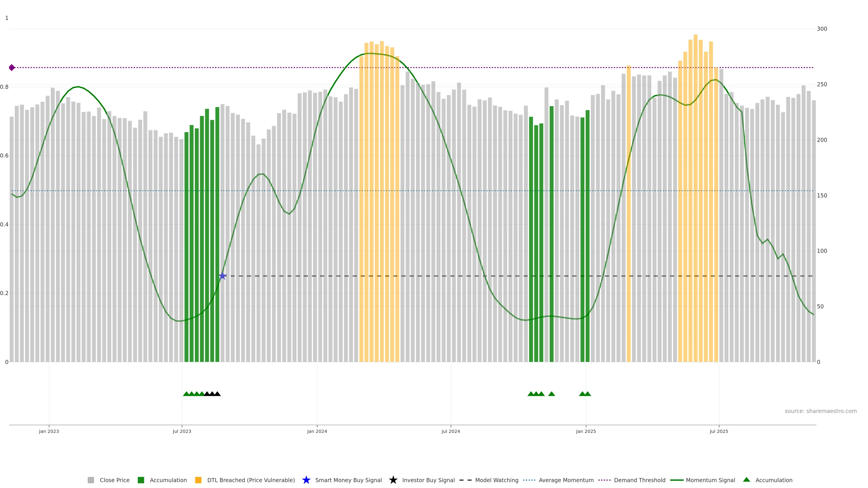Viewport: 868px width, 488px height.
Task: Toggle Model Watching dashed line in legend
Action: (x=496, y=480)
